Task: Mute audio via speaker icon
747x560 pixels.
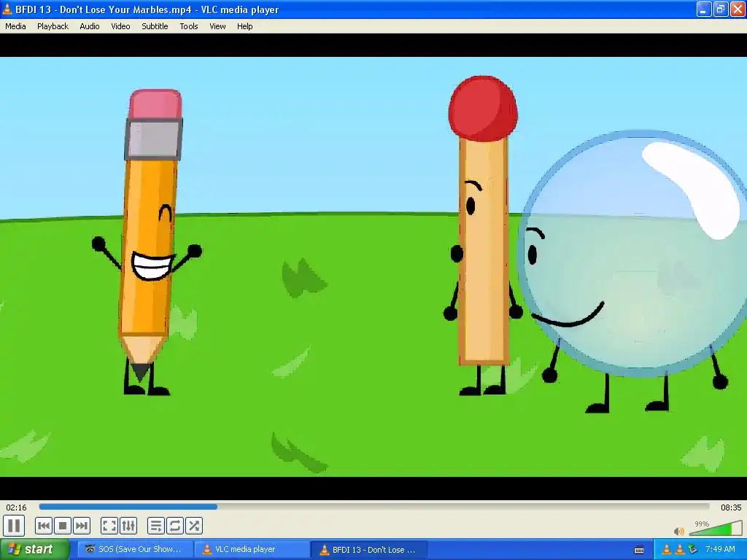Action: (x=679, y=531)
